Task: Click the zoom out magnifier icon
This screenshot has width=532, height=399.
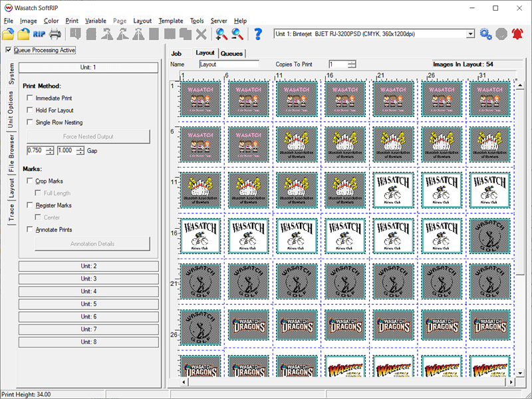Action: [237, 34]
